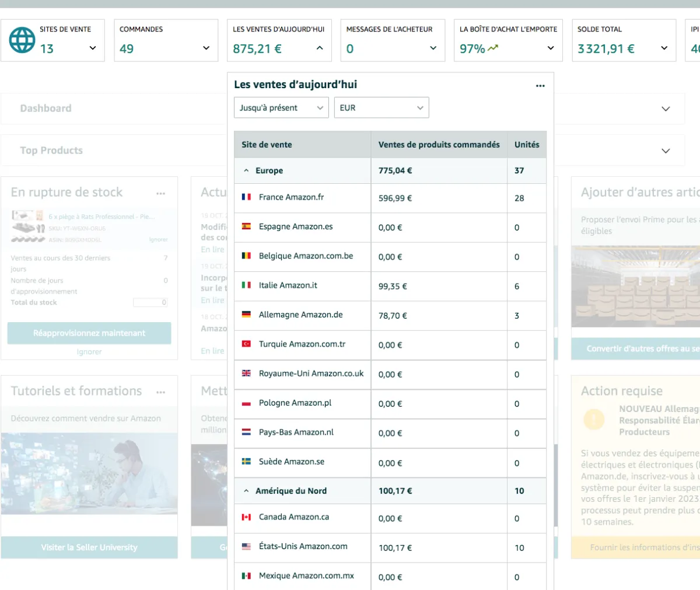This screenshot has height=590, width=700.
Task: Select Turquie Amazon.com.tr marketplace row
Action: (390, 345)
